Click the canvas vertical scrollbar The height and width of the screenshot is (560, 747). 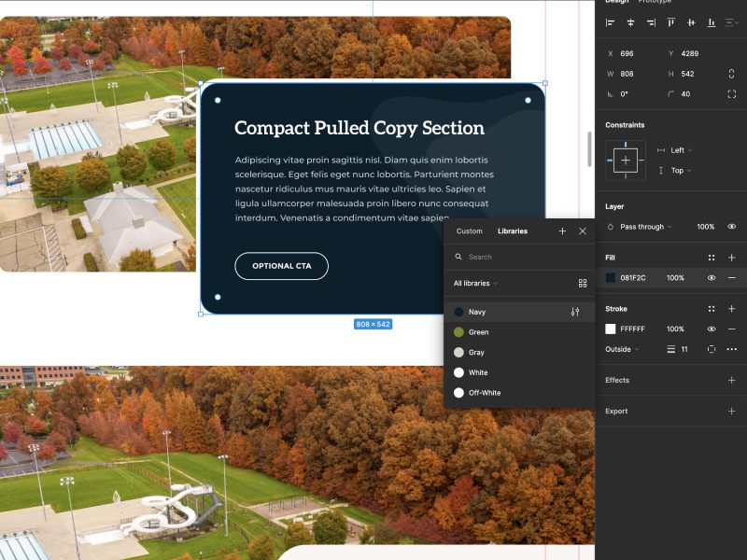tap(590, 149)
